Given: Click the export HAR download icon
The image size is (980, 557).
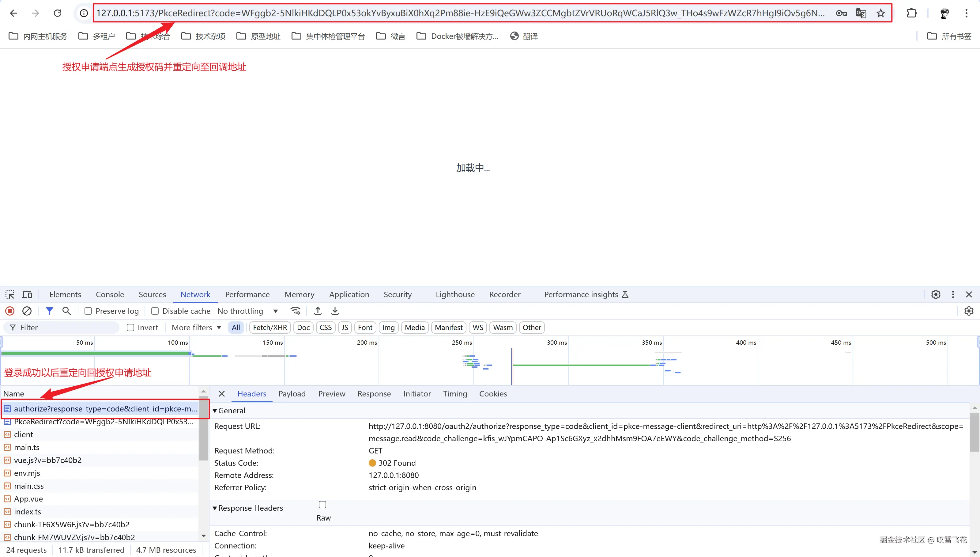Looking at the screenshot, I should 335,311.
